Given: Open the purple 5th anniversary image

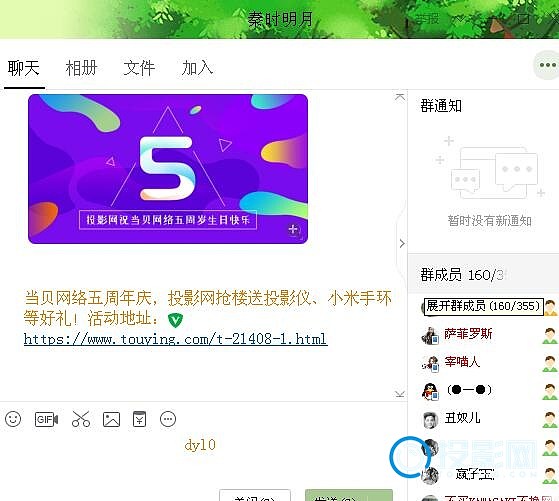Looking at the screenshot, I should (168, 169).
